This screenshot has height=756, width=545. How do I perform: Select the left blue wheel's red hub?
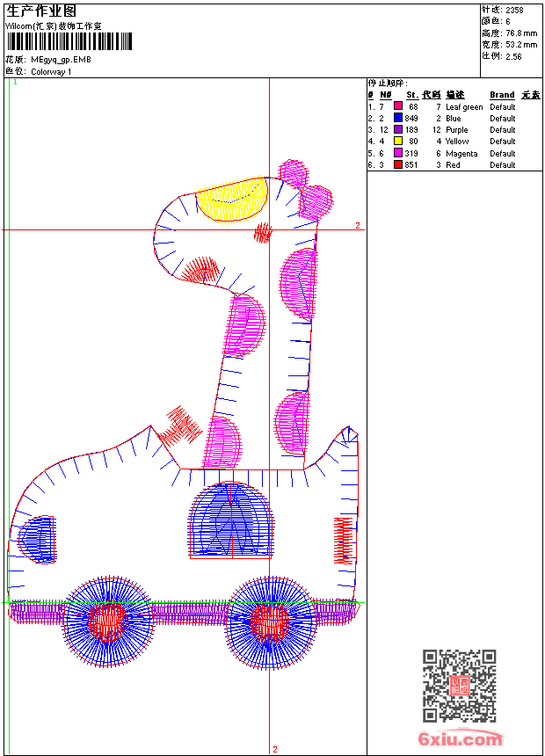coord(107,621)
